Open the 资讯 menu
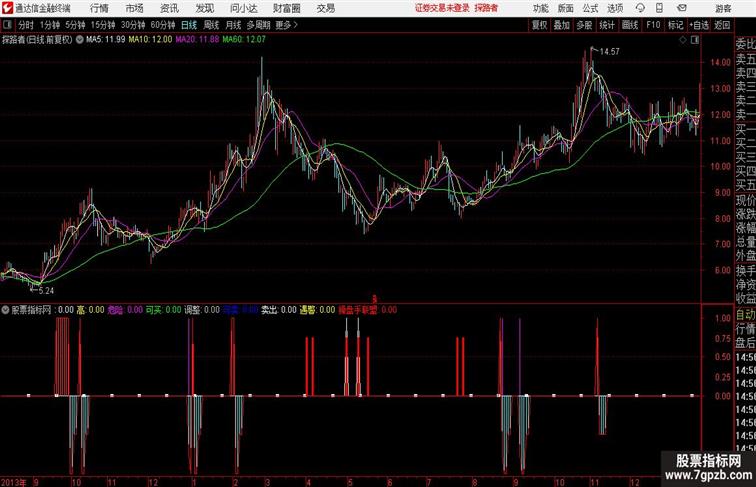756x487 pixels. click(169, 8)
